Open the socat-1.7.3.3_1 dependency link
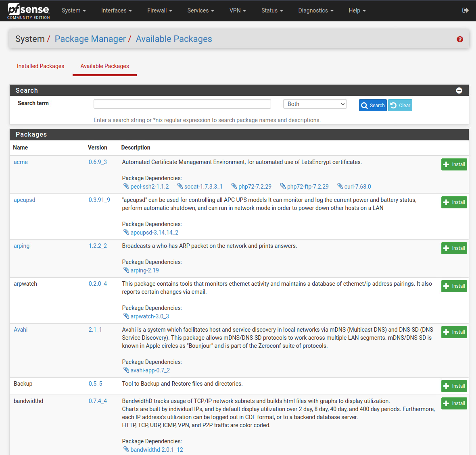476x455 pixels. coord(203,187)
